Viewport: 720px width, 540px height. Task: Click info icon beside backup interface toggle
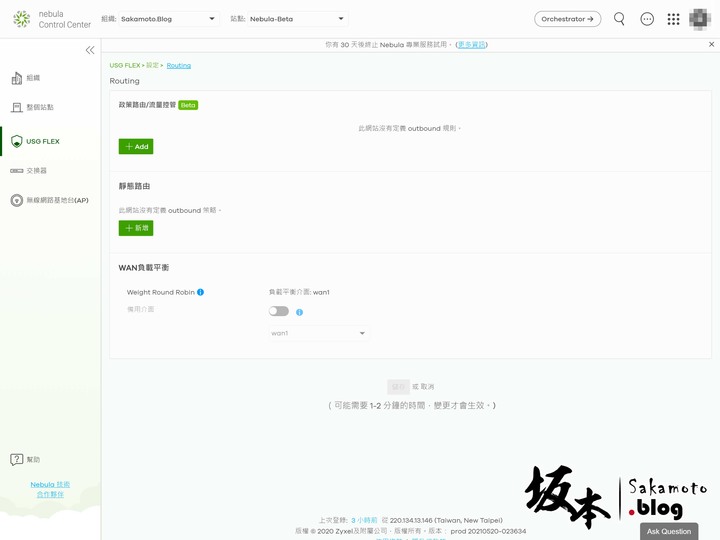(299, 312)
